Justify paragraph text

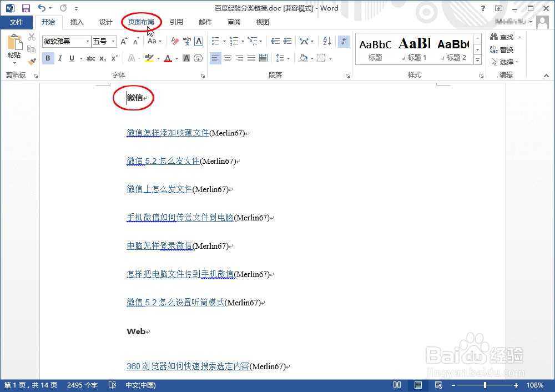(x=251, y=58)
